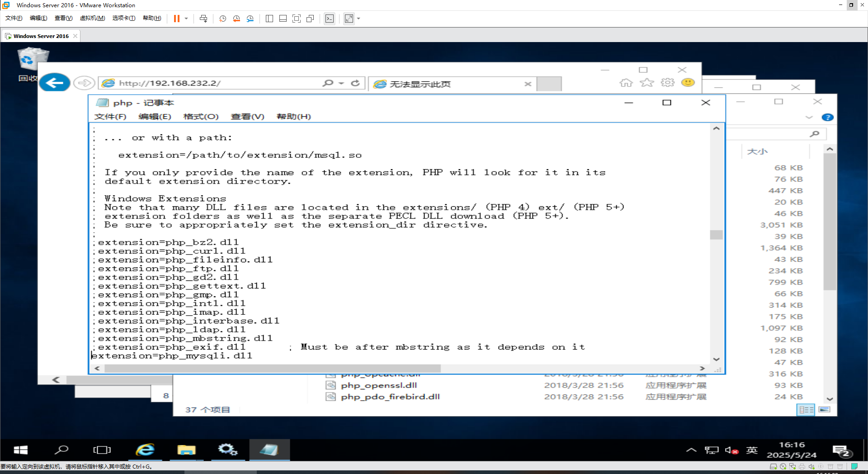The height and width of the screenshot is (474, 868).
Task: Click the Explorer help question mark icon
Action: tap(827, 118)
